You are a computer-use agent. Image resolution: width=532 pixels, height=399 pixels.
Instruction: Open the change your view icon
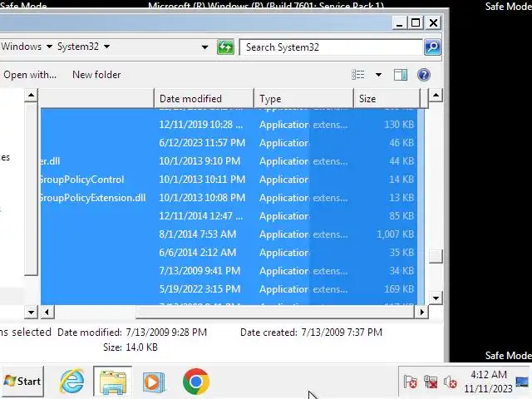click(358, 75)
